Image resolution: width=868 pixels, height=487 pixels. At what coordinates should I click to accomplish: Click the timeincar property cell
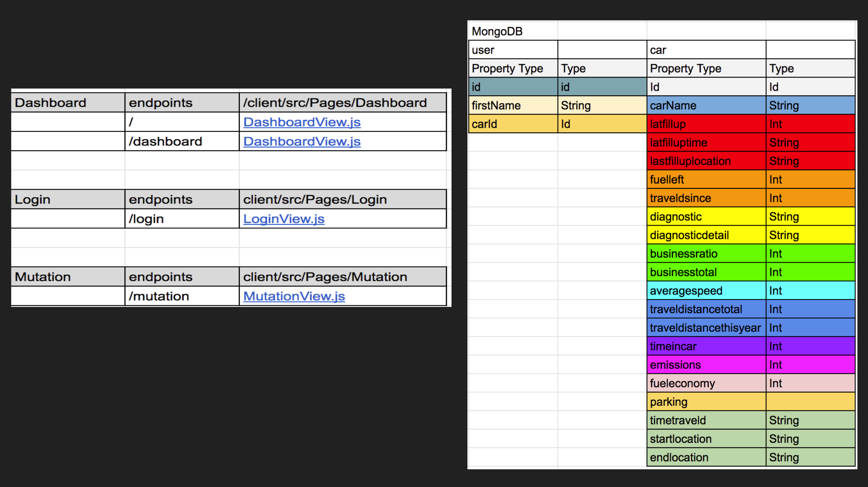pos(706,346)
